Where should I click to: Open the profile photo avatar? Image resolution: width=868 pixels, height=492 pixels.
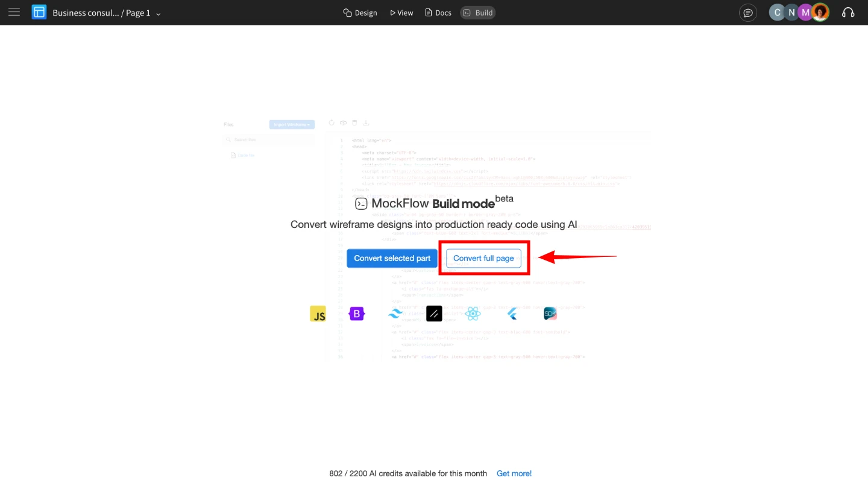(x=820, y=13)
